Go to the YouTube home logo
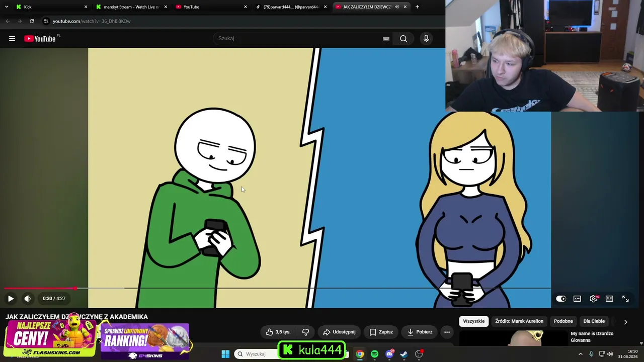Screen dimensions: 644x362 pyautogui.click(x=40, y=39)
